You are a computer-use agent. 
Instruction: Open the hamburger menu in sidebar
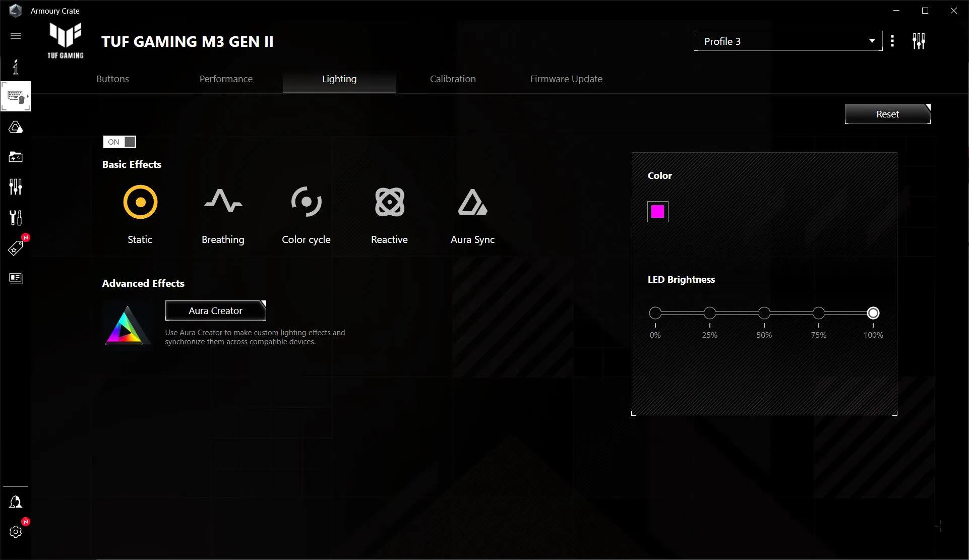(16, 36)
